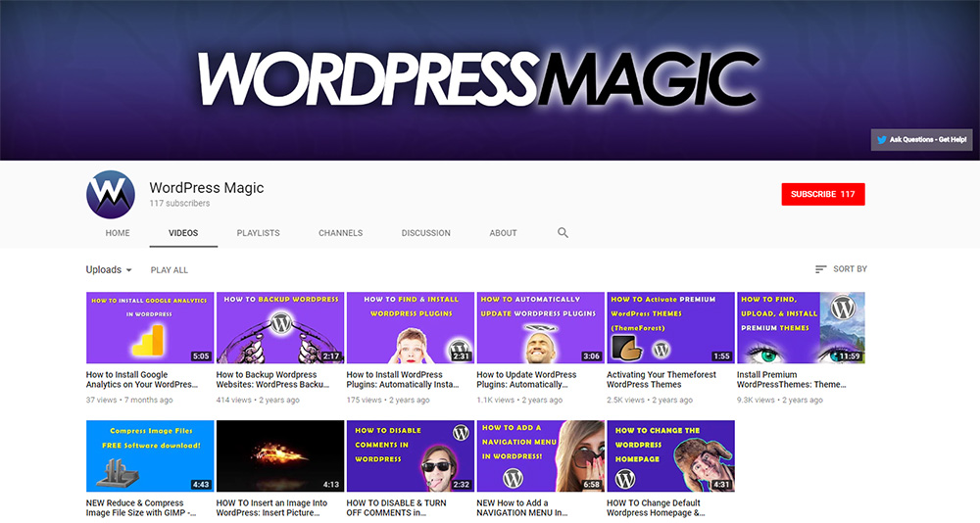Click the WordPress Magic channel avatar
Screen dimensions: 980x523
[x=111, y=194]
